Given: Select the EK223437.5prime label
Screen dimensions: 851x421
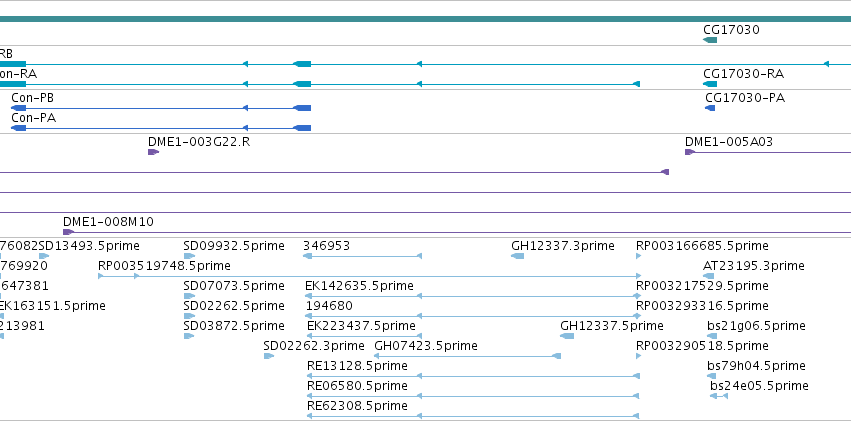Looking at the screenshot, I should (361, 326).
